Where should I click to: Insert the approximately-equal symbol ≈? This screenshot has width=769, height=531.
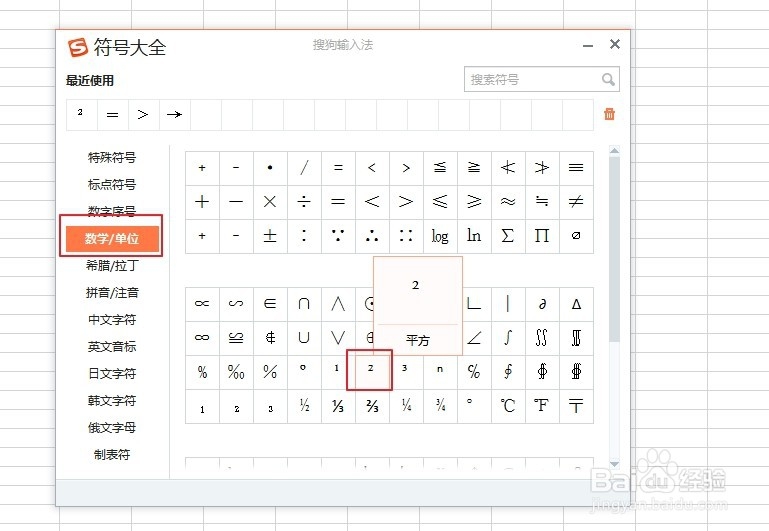[x=508, y=202]
